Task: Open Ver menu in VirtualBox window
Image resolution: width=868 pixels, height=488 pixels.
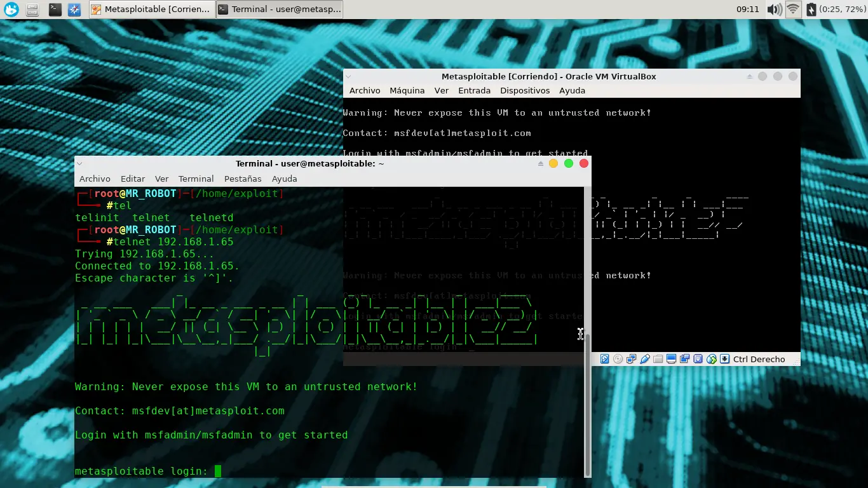Action: (x=442, y=90)
